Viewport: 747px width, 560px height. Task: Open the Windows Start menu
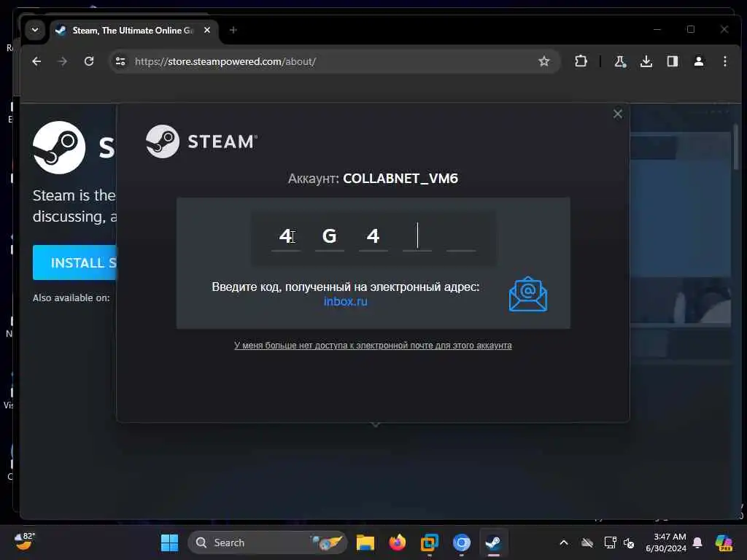coord(169,542)
